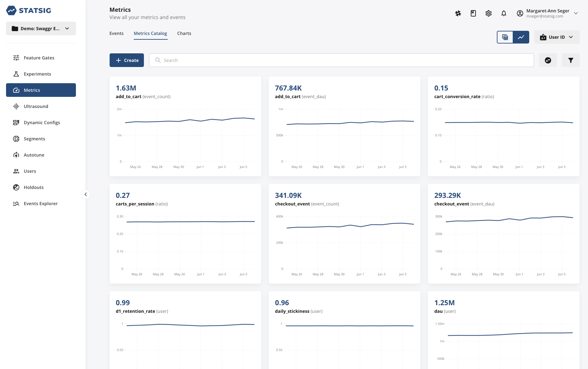588x369 pixels.
Task: Switch catalog to card view
Action: 505,37
